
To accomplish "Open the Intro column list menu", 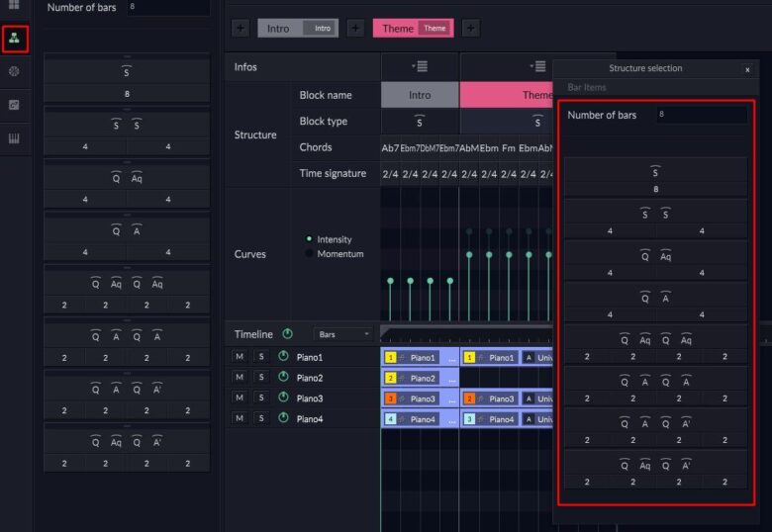I will coord(420,66).
